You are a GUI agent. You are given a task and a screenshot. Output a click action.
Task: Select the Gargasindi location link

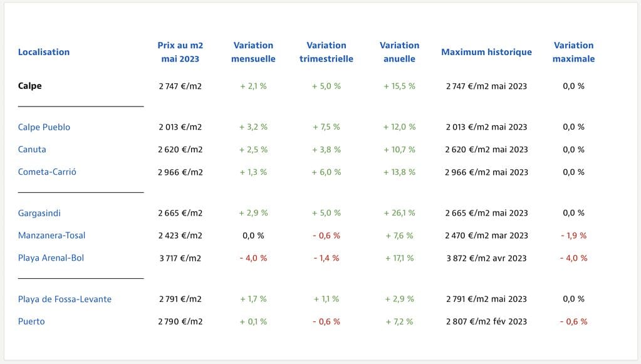39,213
